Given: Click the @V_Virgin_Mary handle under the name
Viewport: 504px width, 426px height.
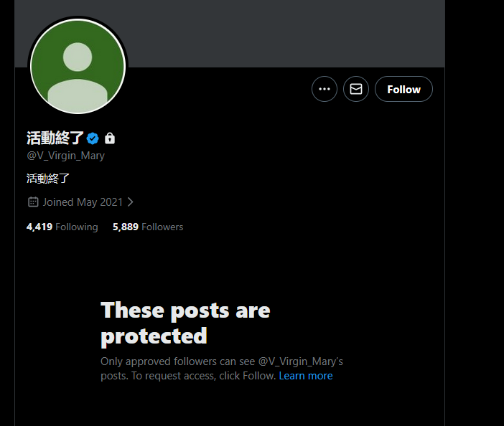Looking at the screenshot, I should (65, 156).
